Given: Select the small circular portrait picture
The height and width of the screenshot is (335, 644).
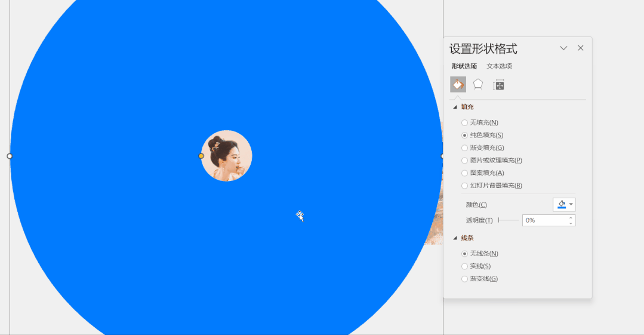Looking at the screenshot, I should 226,156.
